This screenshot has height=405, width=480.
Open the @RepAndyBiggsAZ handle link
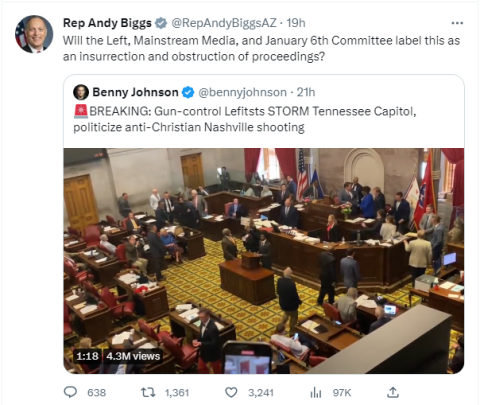[224, 23]
